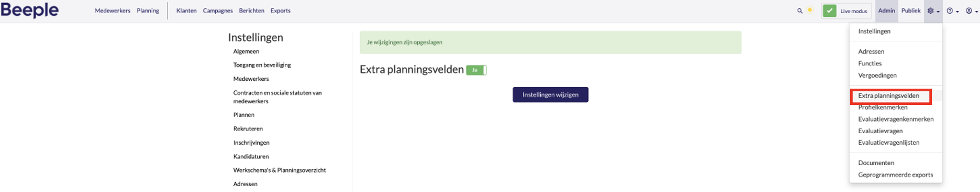Click the Instellingen sidebar heading
This screenshot has width=980, height=192.
[x=255, y=37]
